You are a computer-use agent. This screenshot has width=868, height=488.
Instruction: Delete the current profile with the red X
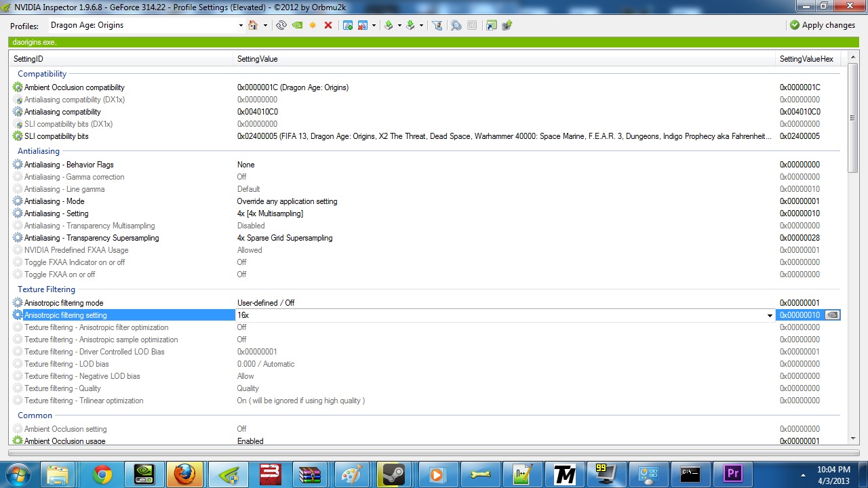click(328, 25)
